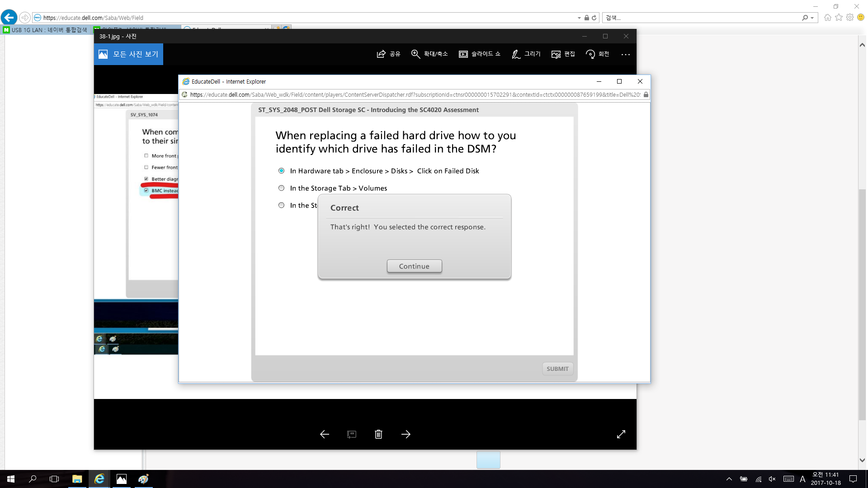Delete the photo with the trash icon

(x=378, y=434)
